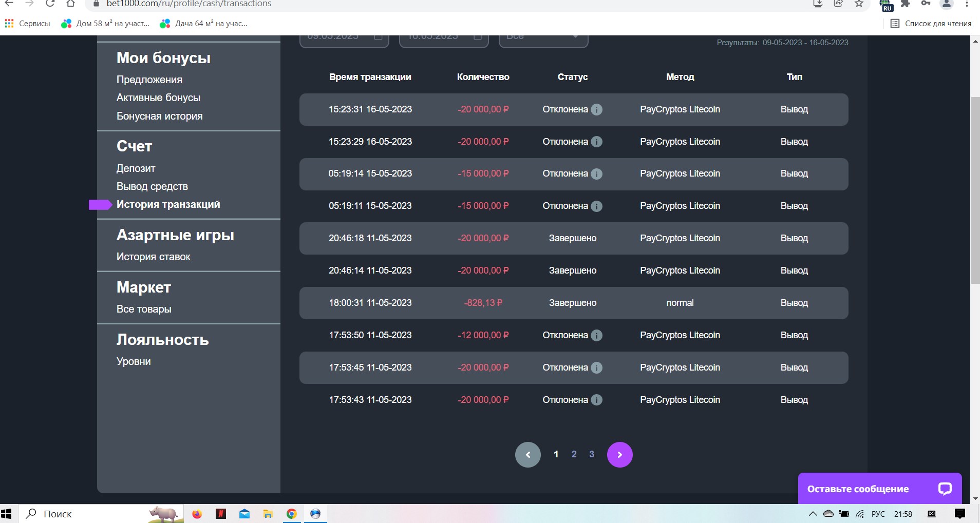Open Firefox from the taskbar
The height and width of the screenshot is (523, 980).
[197, 514]
